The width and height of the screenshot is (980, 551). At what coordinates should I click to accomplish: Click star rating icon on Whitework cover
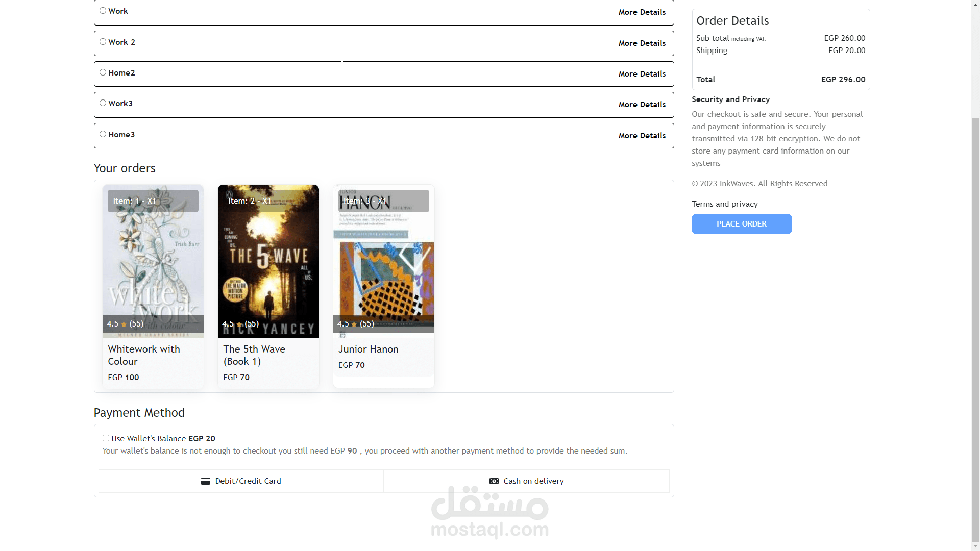pos(124,324)
